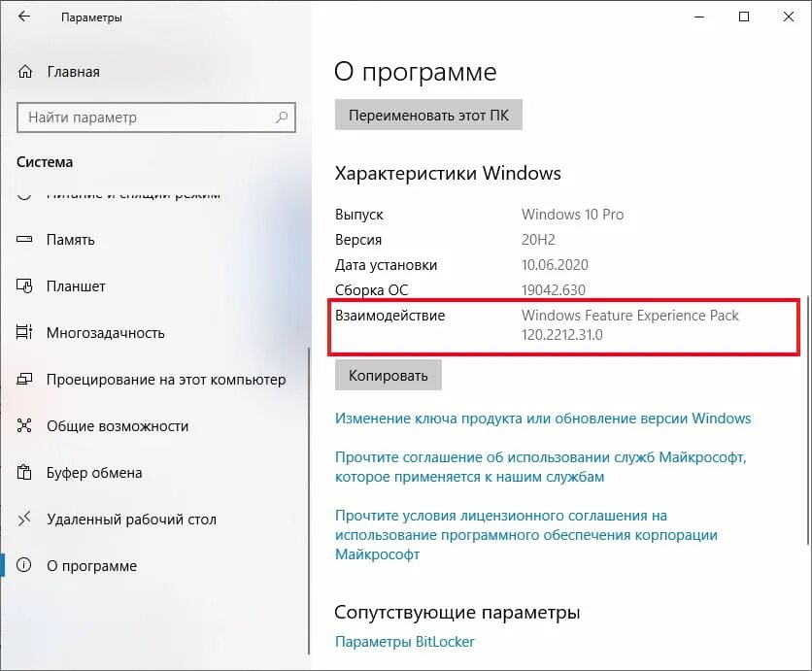Open Удаленный рабочий стол icon
Viewport: 812px width, 671px height.
[24, 519]
